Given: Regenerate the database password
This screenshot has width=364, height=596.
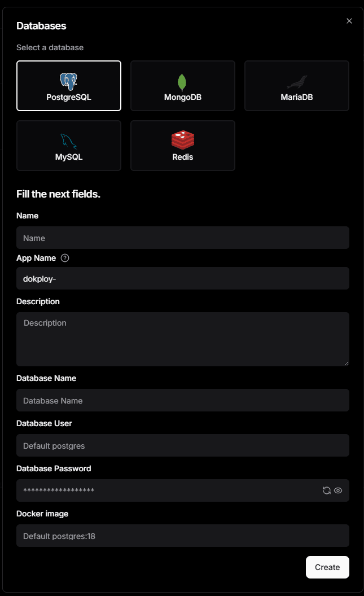Looking at the screenshot, I should point(326,490).
